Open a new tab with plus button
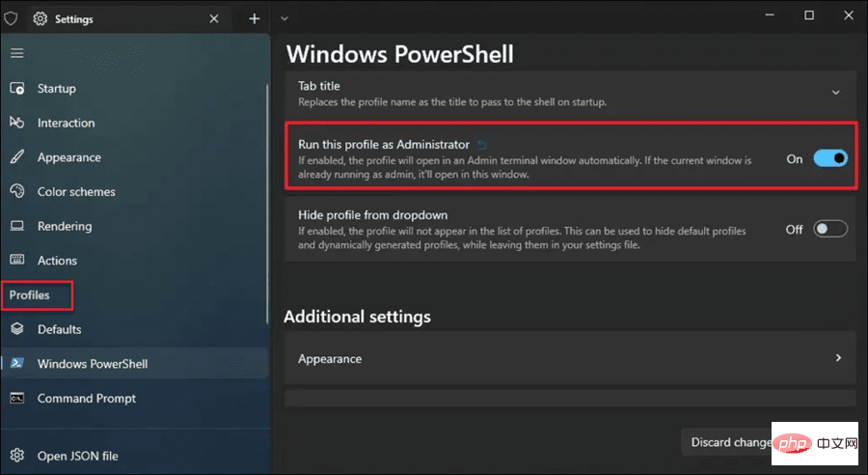The height and width of the screenshot is (475, 868). (254, 19)
